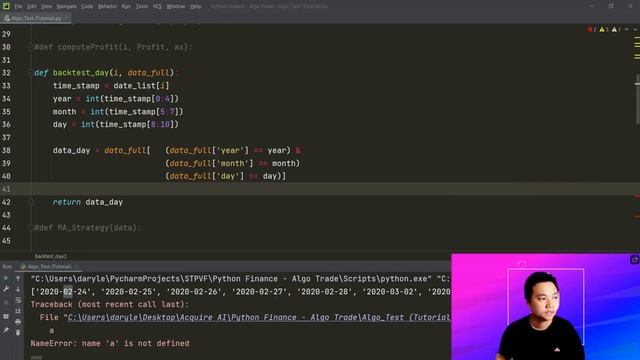The image size is (640, 360).
Task: Click the presenter webcam overlay
Action: [546, 307]
